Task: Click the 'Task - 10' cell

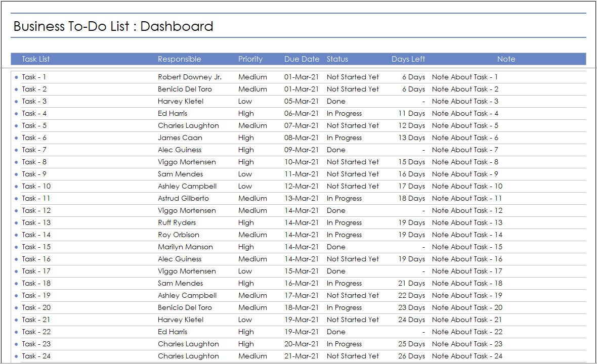Action: pos(36,186)
